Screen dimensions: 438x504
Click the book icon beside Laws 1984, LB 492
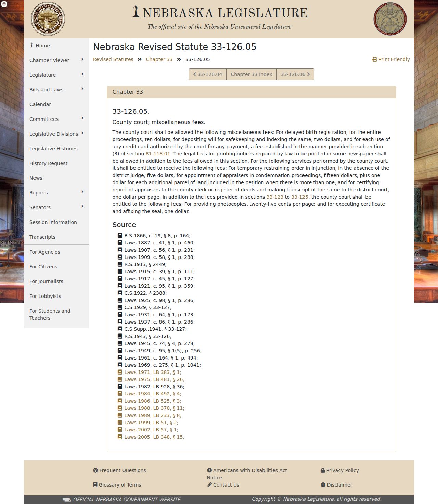(x=120, y=394)
